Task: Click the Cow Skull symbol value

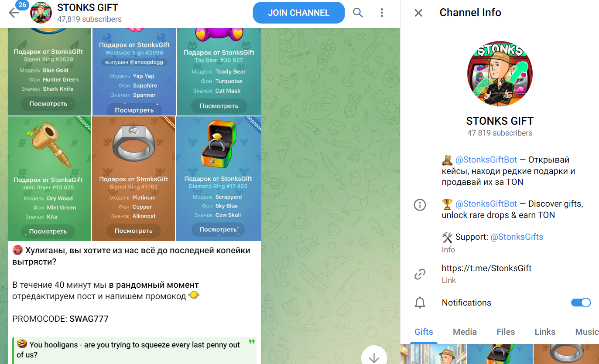Action: pyautogui.click(x=228, y=215)
